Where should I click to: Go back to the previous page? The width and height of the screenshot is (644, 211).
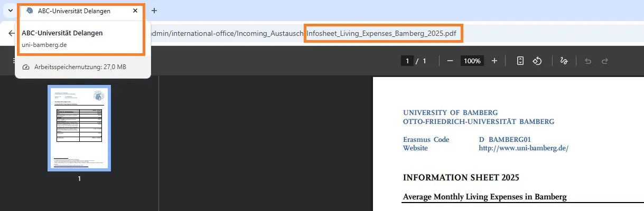coord(11,33)
